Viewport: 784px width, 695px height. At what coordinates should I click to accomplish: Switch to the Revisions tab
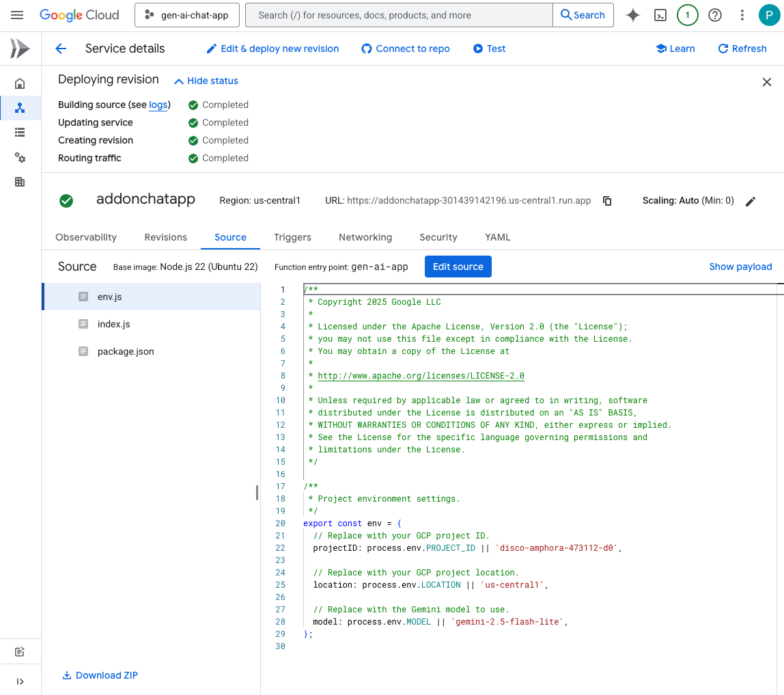coord(165,237)
